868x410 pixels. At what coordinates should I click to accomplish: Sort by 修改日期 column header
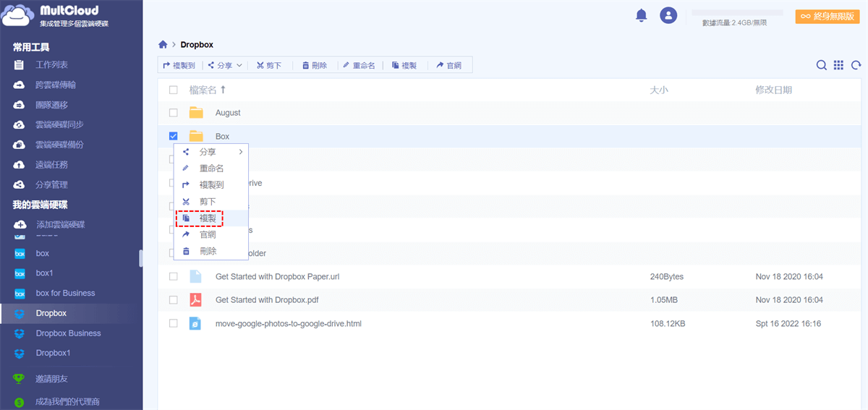point(773,90)
